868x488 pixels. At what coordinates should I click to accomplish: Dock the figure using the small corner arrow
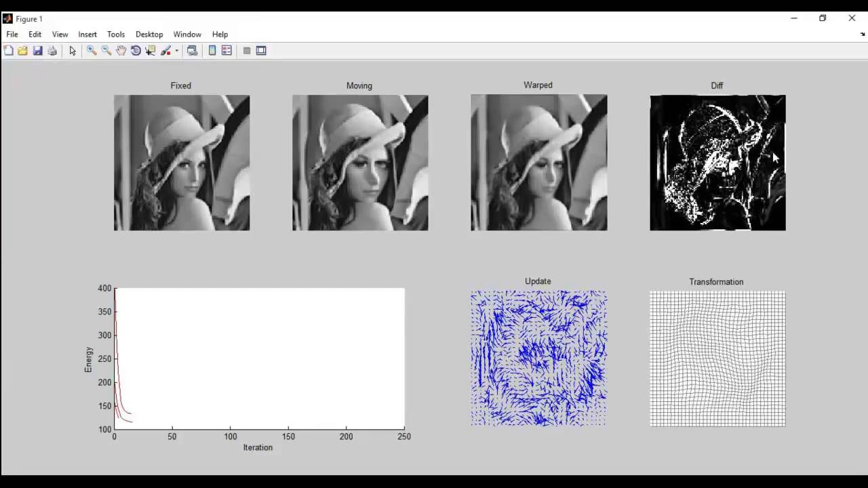pyautogui.click(x=863, y=34)
